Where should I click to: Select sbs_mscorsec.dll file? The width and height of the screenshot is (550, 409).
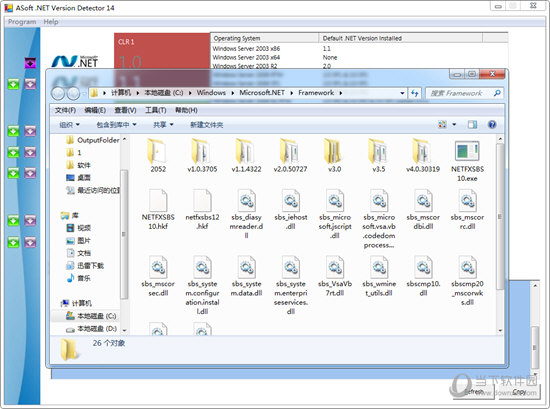click(158, 276)
